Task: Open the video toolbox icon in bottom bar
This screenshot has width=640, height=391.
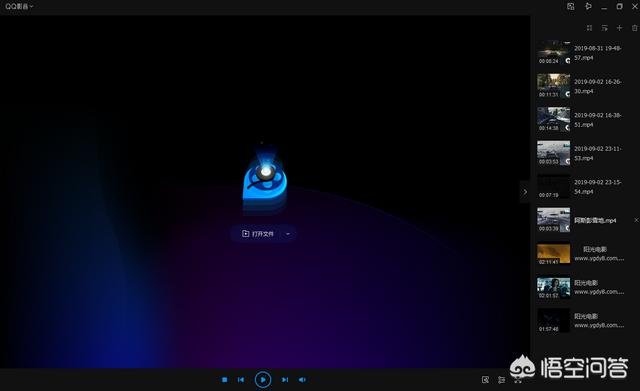Action: 485,380
